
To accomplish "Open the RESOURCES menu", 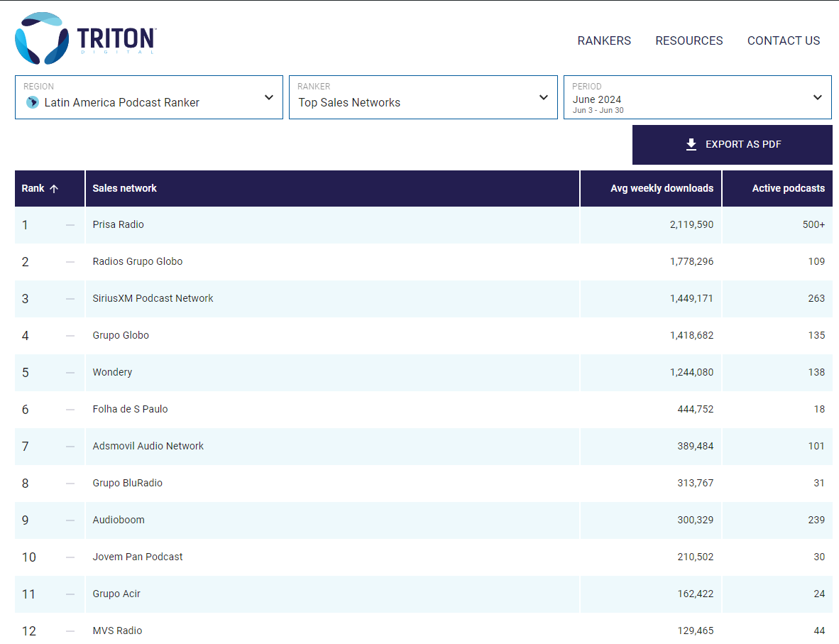I will point(689,40).
